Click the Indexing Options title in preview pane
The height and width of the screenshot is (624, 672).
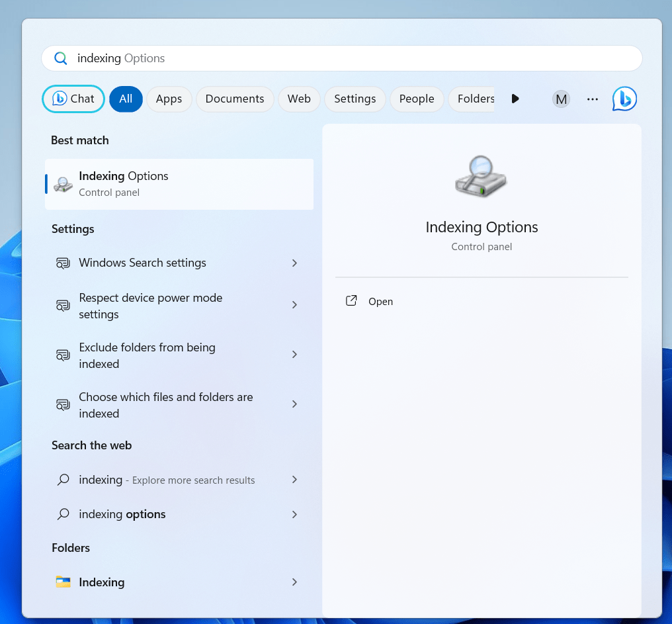(x=482, y=227)
